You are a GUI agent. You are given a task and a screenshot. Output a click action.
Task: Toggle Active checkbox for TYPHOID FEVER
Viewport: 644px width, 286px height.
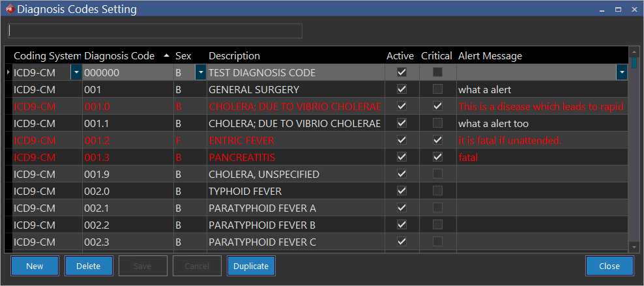coord(402,191)
